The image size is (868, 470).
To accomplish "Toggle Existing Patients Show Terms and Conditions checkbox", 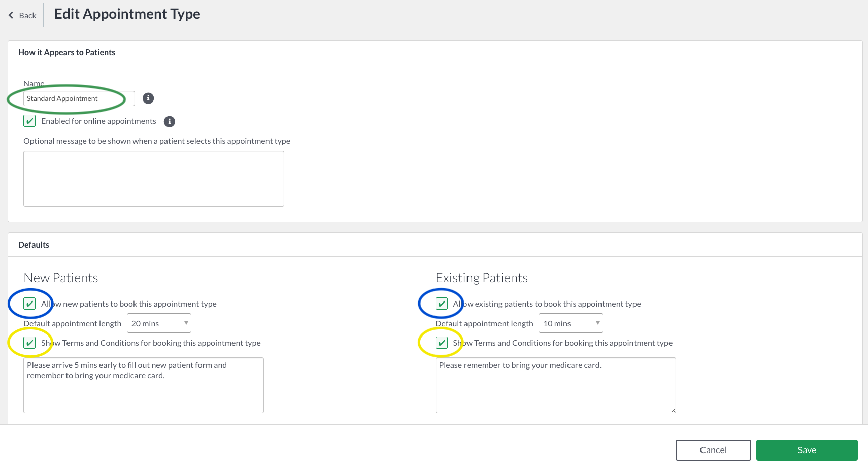I will point(442,343).
